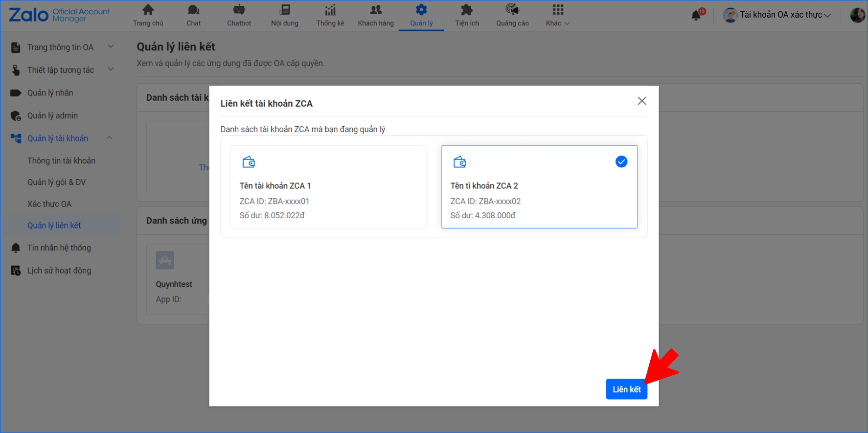The height and width of the screenshot is (433, 868).
Task: Click the wallet icon of ZCA 2
Action: click(x=459, y=162)
